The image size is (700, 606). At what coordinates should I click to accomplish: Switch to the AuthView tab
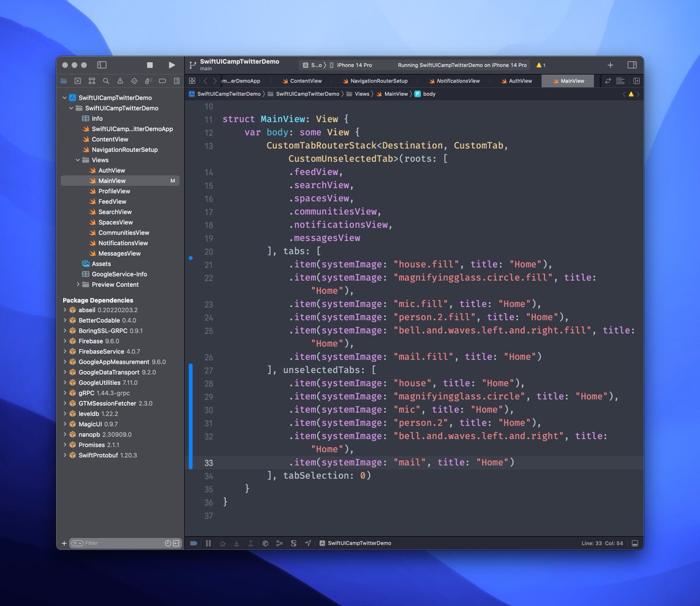click(517, 81)
